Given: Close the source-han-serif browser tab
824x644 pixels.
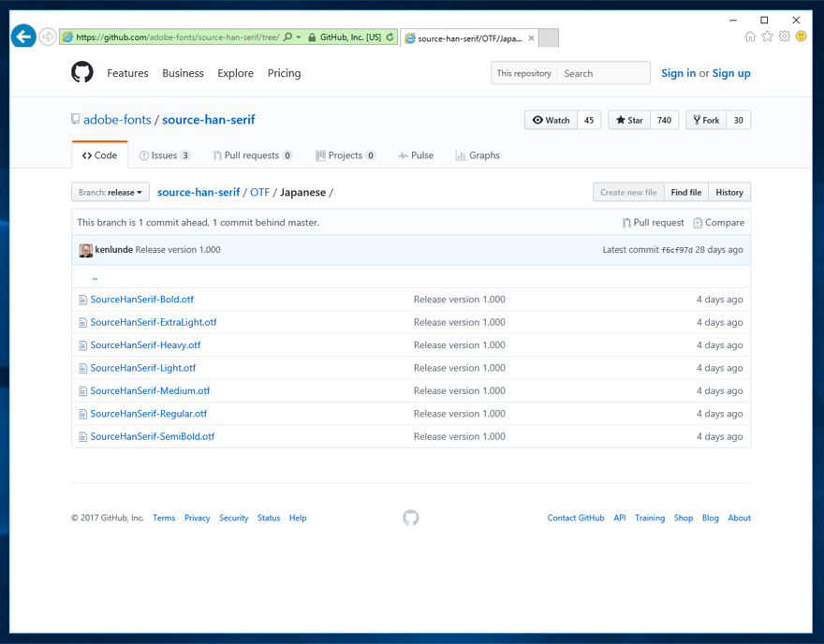Looking at the screenshot, I should [531, 37].
